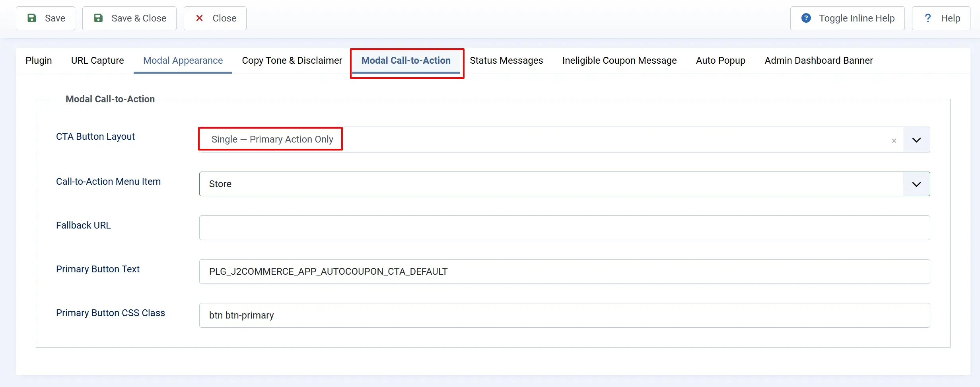
Task: Click the Primary Button CSS Class label
Action: (111, 313)
